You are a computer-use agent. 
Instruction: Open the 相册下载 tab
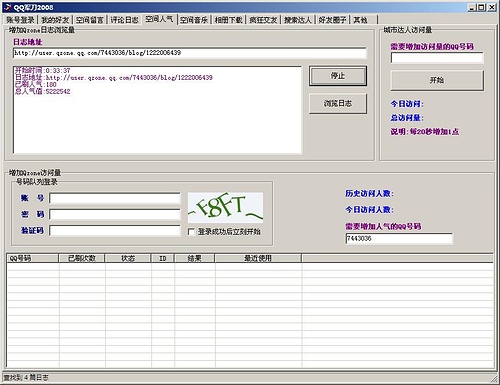pos(229,20)
